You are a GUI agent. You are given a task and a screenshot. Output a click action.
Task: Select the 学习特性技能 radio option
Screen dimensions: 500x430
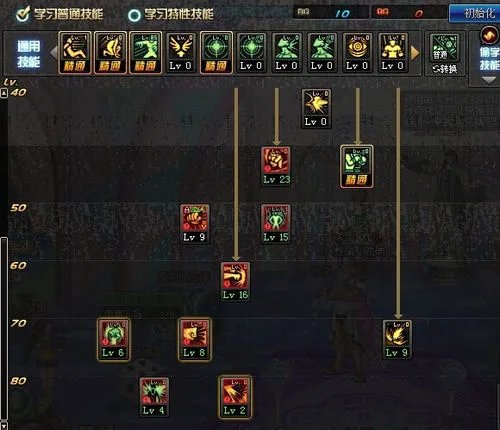(x=135, y=15)
